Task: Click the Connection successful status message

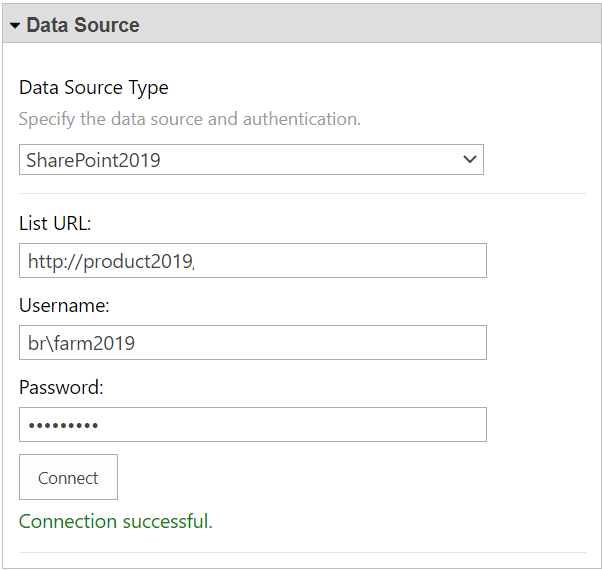Action: point(115,521)
